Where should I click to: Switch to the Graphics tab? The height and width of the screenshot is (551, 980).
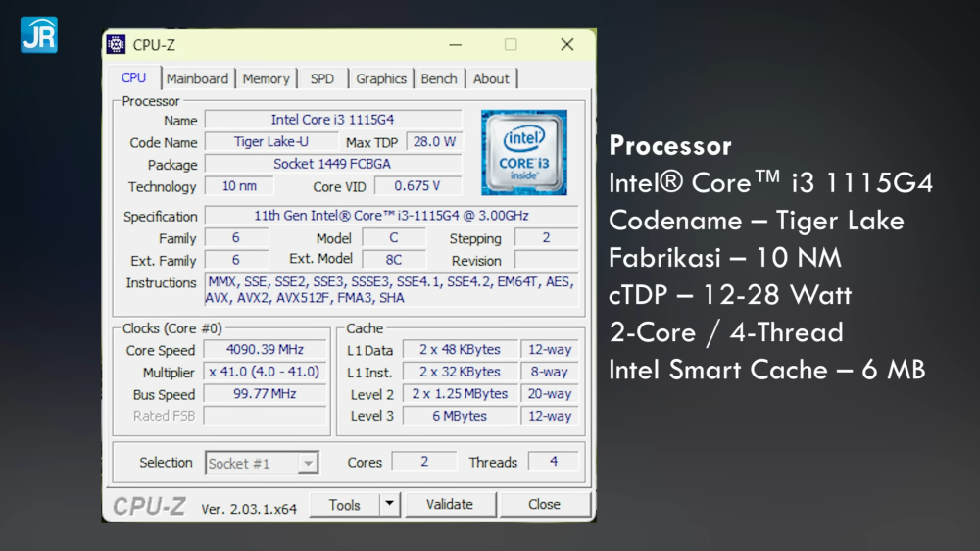coord(380,78)
